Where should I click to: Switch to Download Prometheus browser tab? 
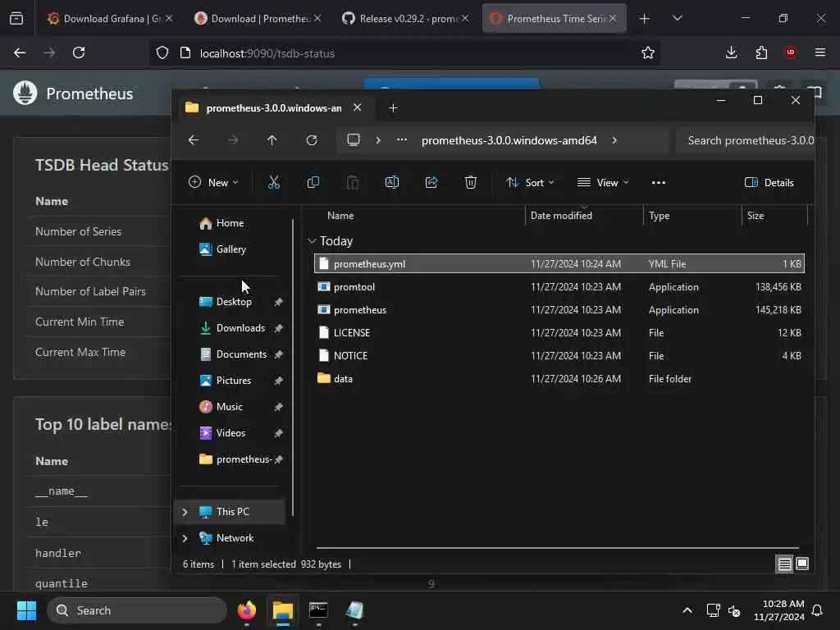point(258,19)
